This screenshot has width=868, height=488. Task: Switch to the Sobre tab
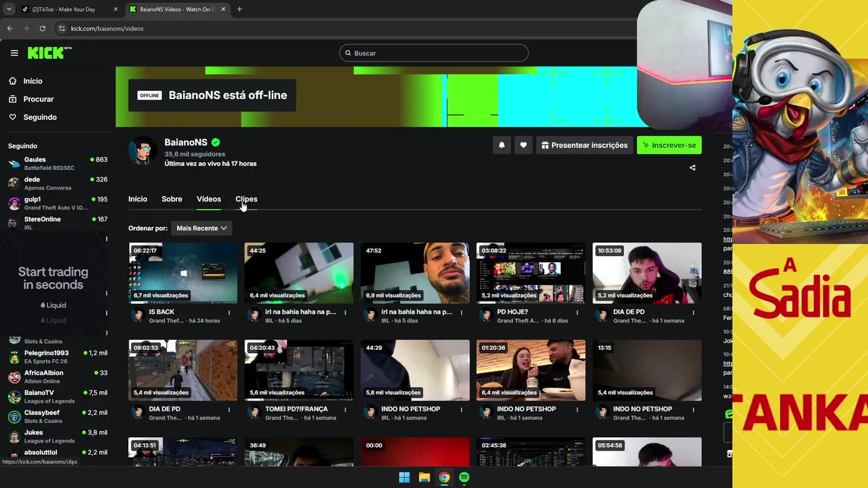click(x=172, y=199)
